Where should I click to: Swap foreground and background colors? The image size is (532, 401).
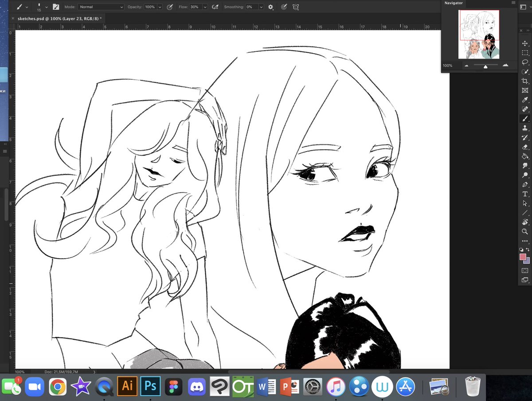click(528, 250)
